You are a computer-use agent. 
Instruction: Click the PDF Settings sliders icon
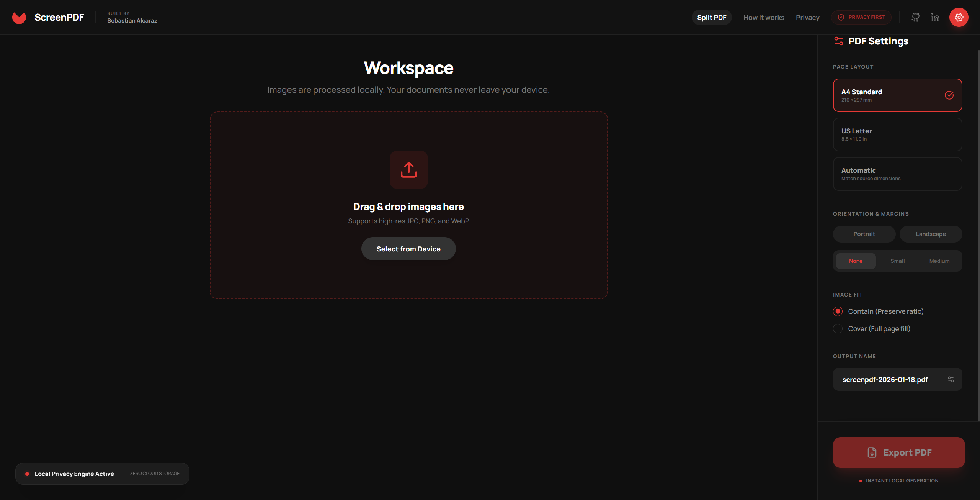point(838,41)
